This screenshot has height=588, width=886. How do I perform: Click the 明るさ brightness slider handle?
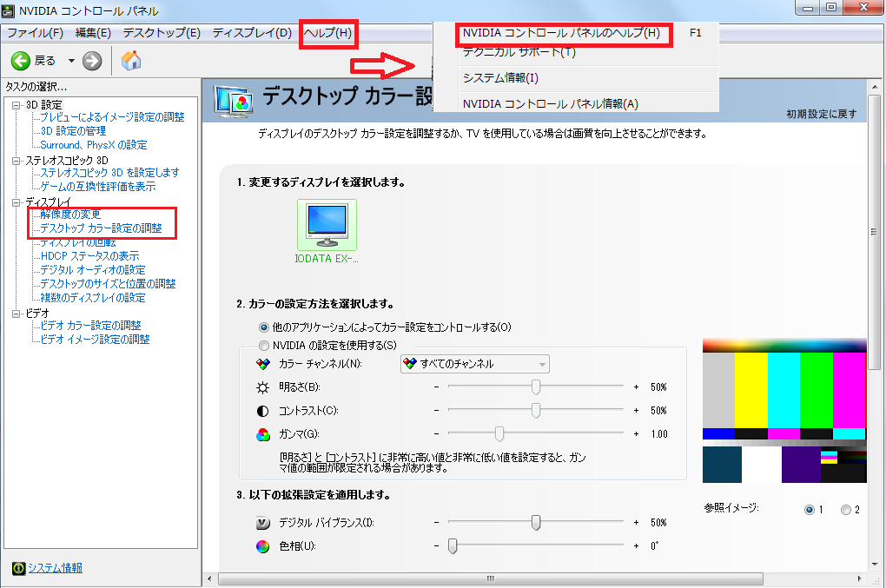click(536, 386)
